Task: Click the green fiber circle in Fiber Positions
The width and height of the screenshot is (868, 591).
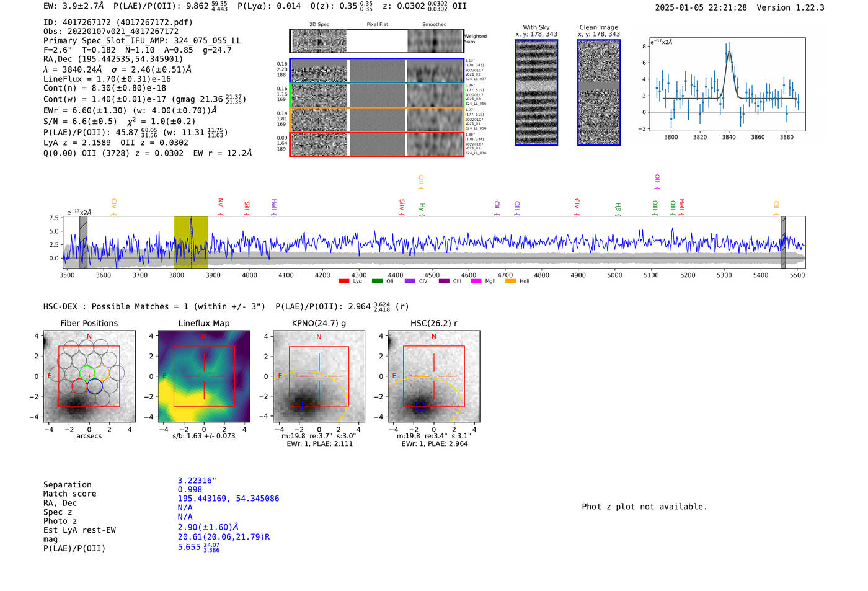Action: [x=87, y=373]
